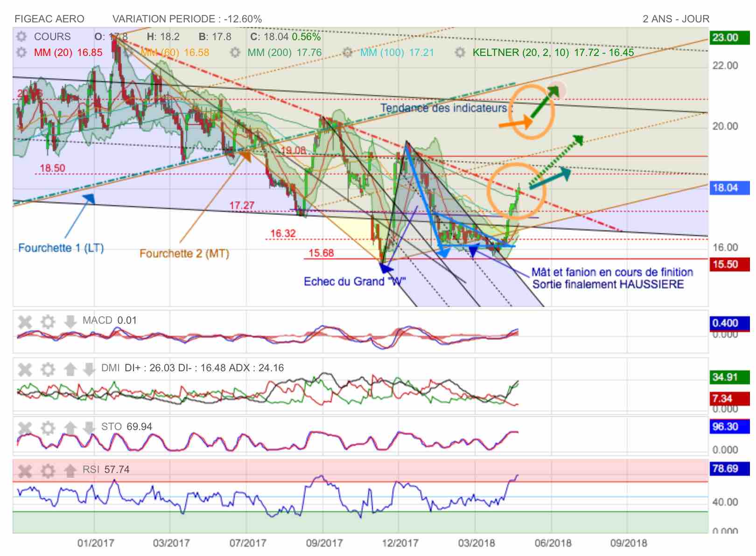This screenshot has width=756, height=556.
Task: Click the 2 ANS - JOUR period label
Action: click(676, 19)
